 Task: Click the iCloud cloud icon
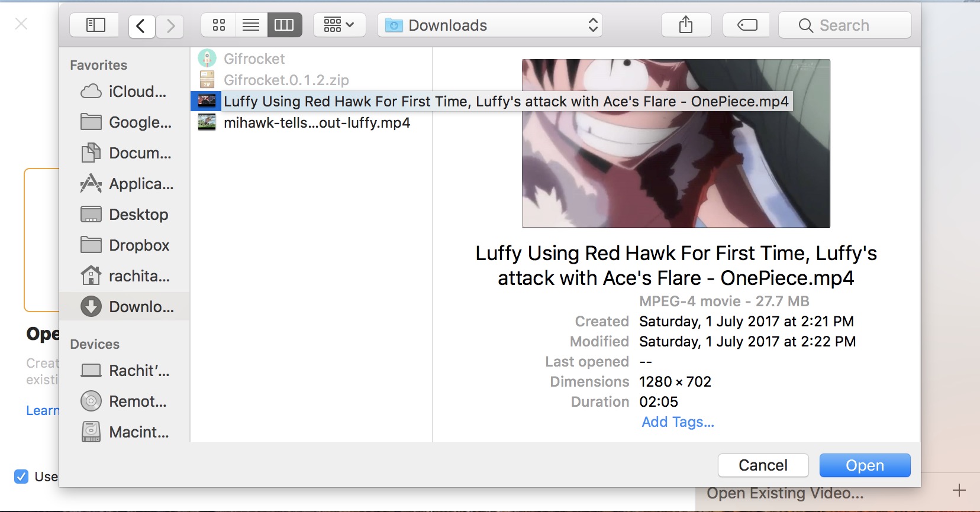point(91,92)
